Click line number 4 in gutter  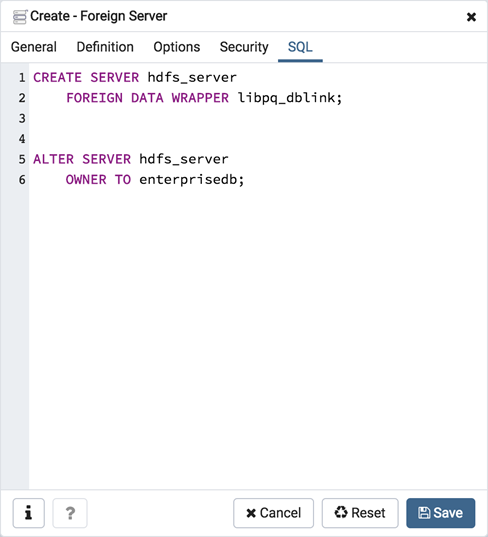coord(22,139)
